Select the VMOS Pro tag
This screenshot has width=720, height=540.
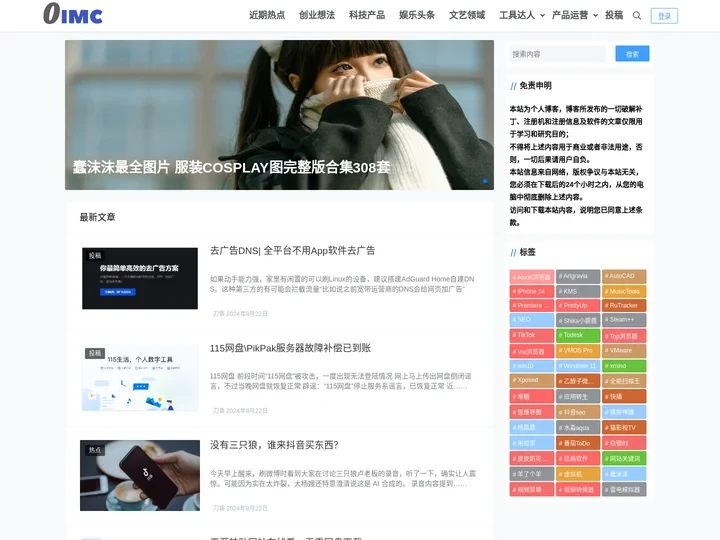coord(578,351)
